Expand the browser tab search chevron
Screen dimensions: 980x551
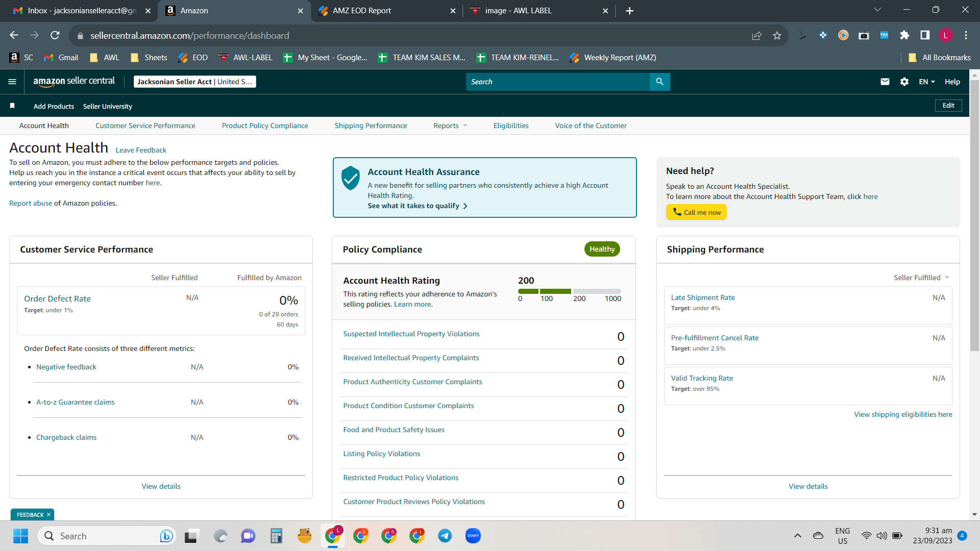(x=877, y=10)
